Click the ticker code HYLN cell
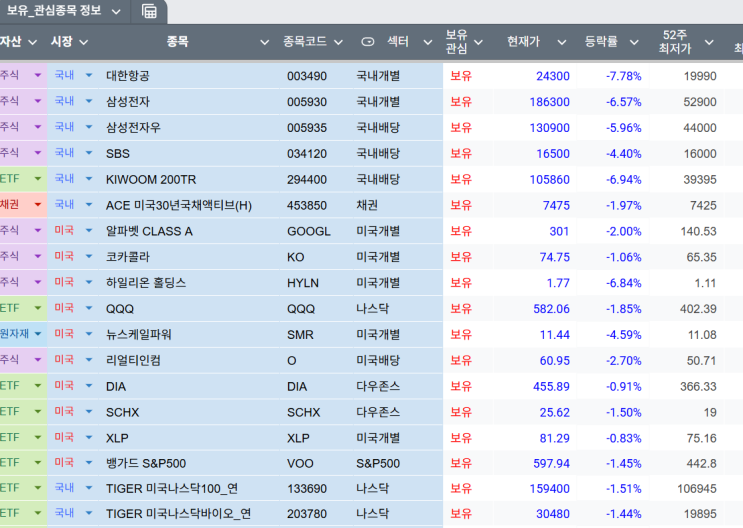Screen dimensions: 743x528 pos(316,282)
